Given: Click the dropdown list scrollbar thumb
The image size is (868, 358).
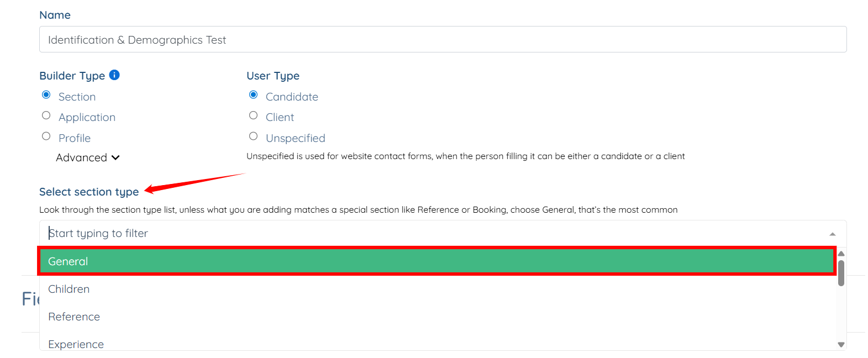Looking at the screenshot, I should click(x=841, y=273).
